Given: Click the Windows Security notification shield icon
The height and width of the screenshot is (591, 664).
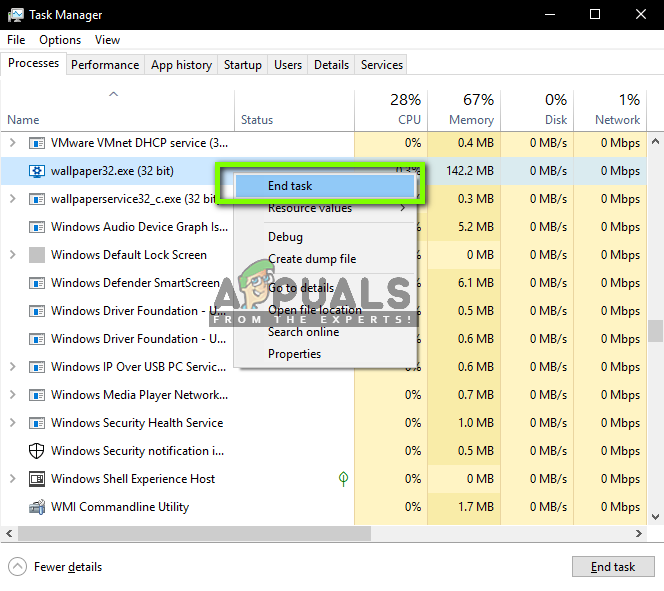Looking at the screenshot, I should [36, 451].
